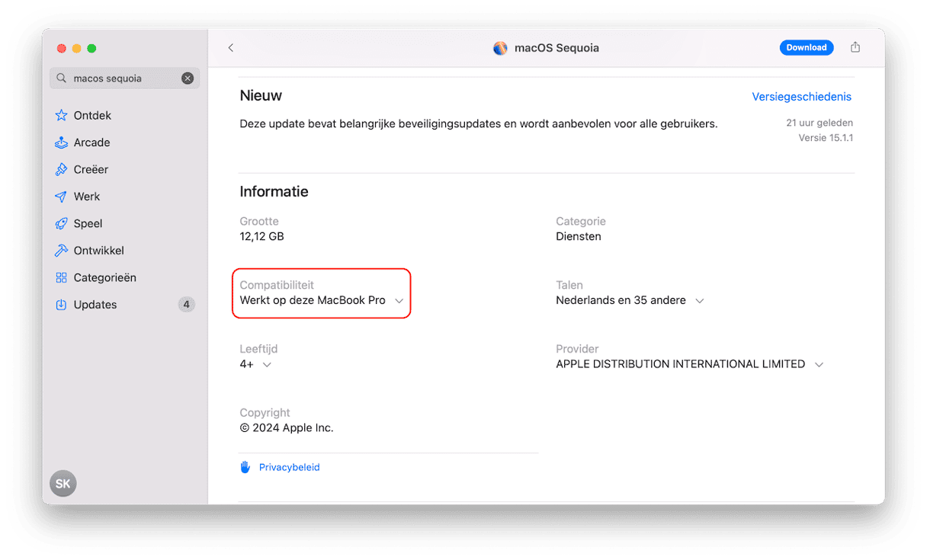This screenshot has height=560, width=927.
Task: Click the 21 uur geleden timestamp
Action: pos(820,123)
